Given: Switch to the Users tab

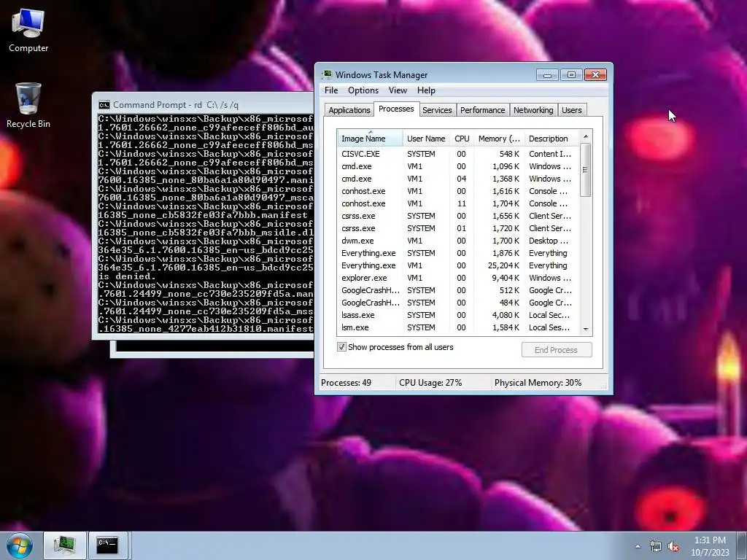Looking at the screenshot, I should point(571,110).
